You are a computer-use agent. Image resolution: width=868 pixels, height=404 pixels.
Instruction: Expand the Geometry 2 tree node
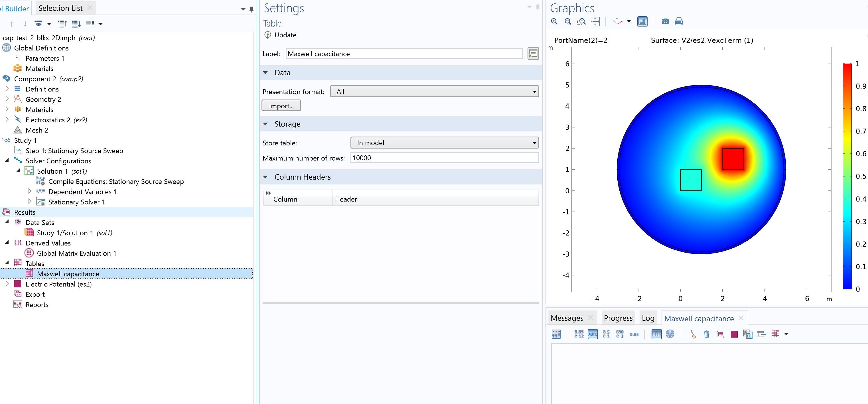[x=7, y=100]
